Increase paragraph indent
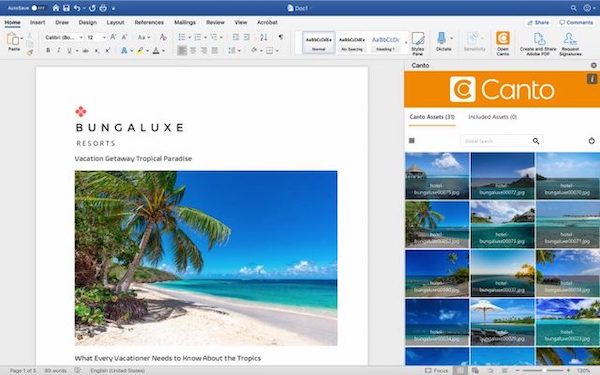600x375 pixels. click(x=247, y=37)
